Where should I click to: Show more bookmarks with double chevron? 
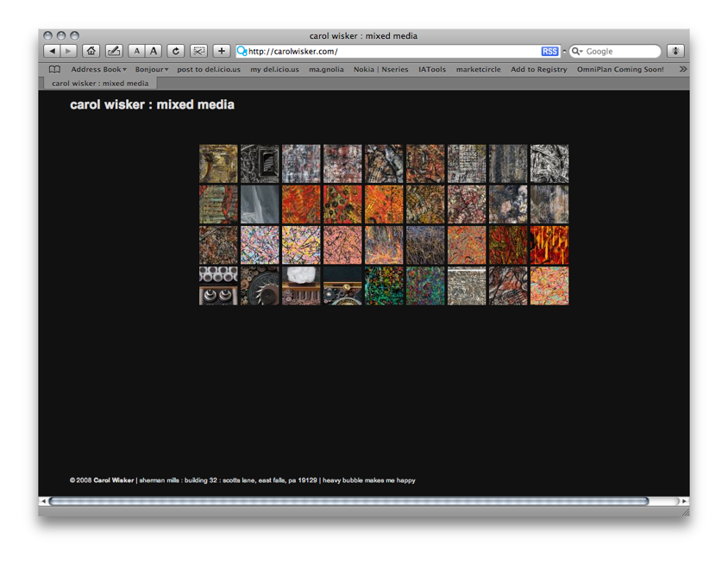pos(682,69)
